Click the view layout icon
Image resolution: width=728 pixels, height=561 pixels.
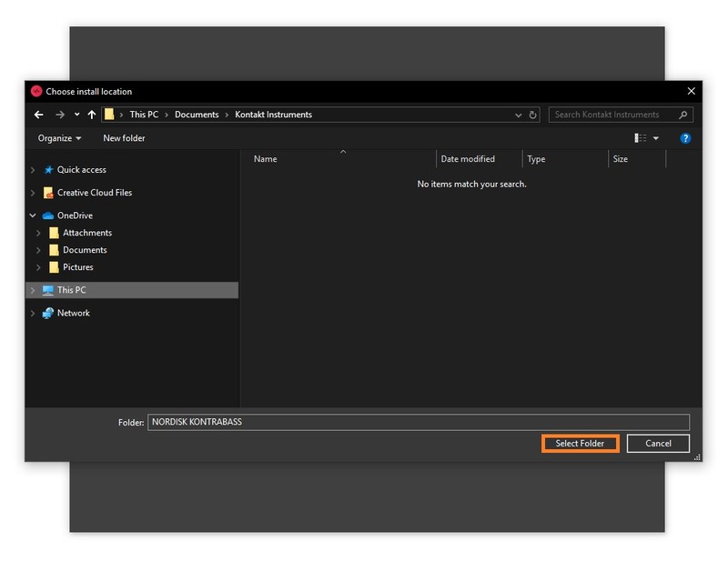tap(641, 138)
